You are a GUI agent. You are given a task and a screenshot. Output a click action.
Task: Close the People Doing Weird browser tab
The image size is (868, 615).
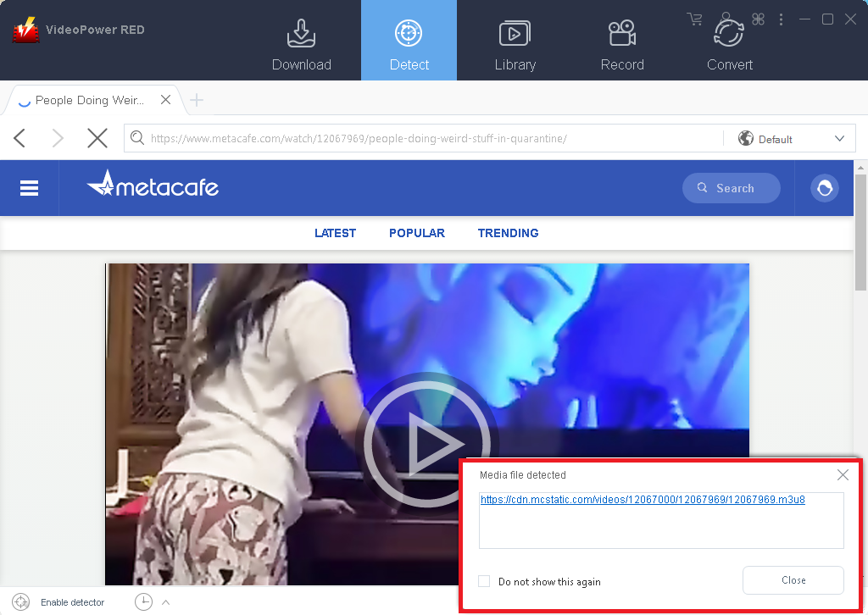tap(166, 100)
